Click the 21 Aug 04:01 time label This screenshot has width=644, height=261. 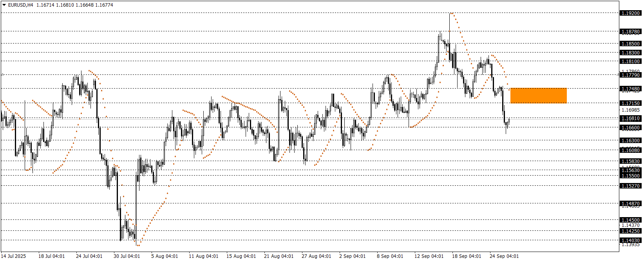click(279, 256)
